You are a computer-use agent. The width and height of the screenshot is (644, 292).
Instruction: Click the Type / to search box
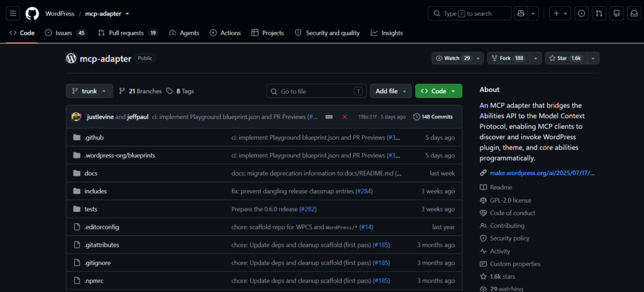pyautogui.click(x=469, y=14)
